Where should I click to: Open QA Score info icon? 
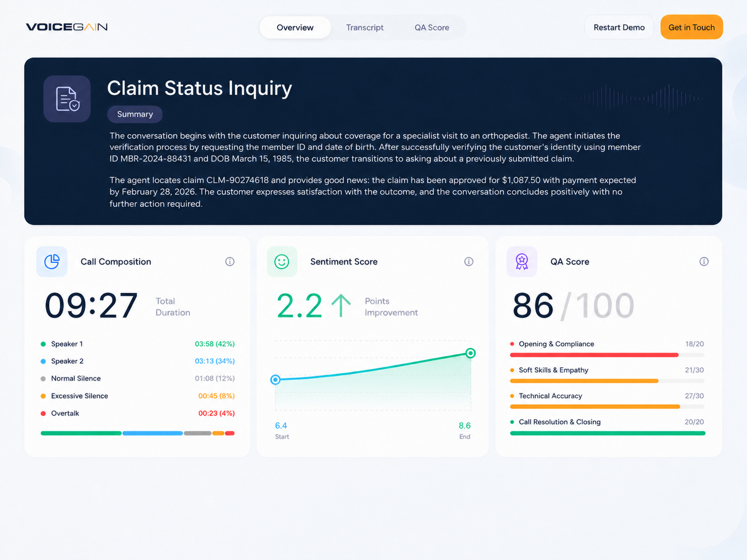click(704, 261)
